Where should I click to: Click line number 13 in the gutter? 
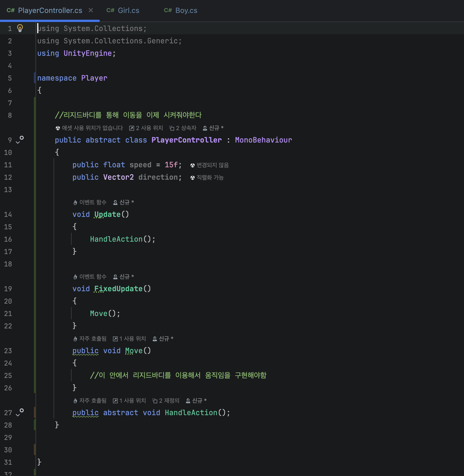pyautogui.click(x=8, y=190)
